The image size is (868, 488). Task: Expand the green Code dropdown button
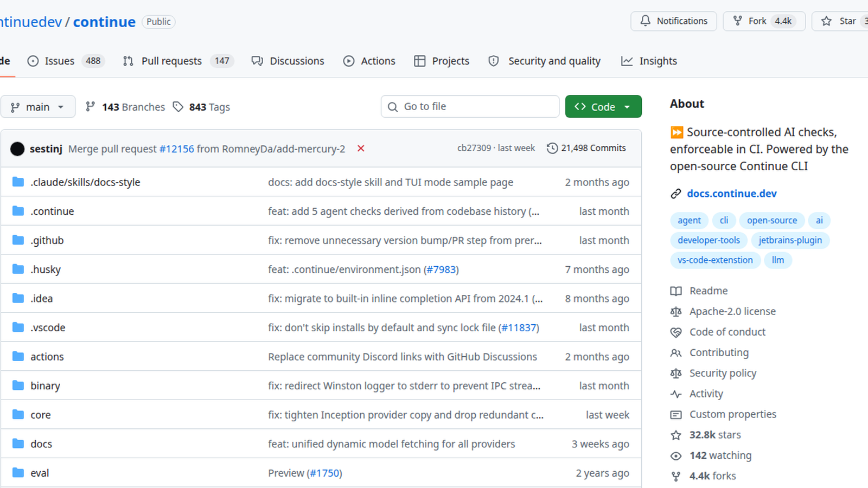coord(603,107)
